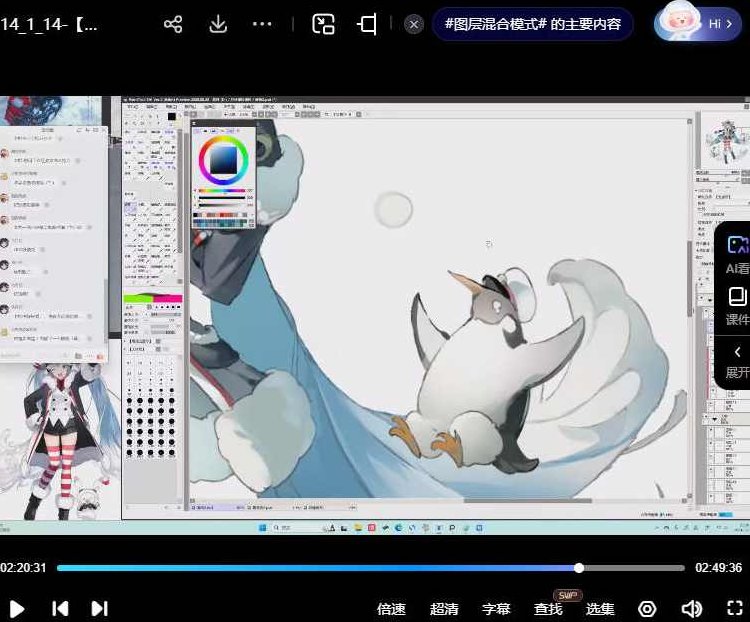Toggle 字幕 subtitles
This screenshot has height=622, width=750.
[x=496, y=608]
